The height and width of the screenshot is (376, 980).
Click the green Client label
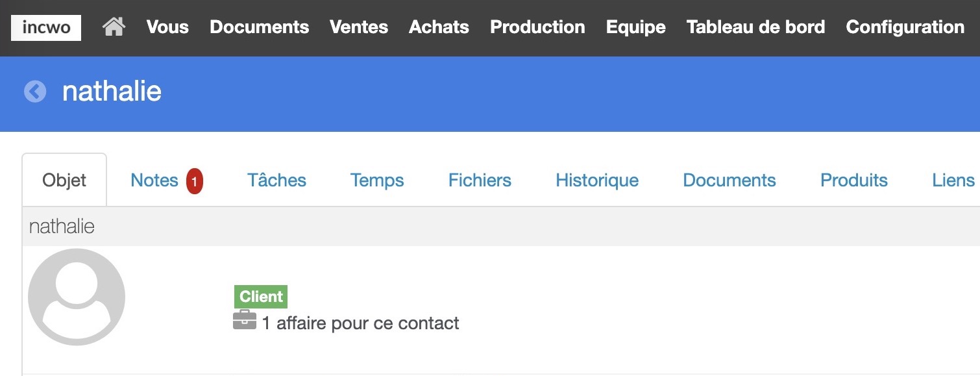coord(261,297)
